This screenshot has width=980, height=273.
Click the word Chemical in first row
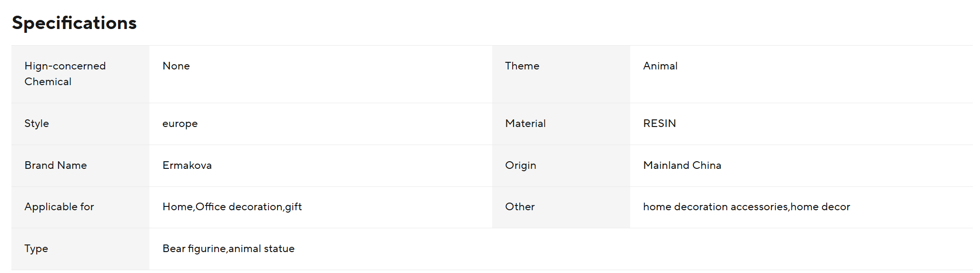click(x=48, y=82)
